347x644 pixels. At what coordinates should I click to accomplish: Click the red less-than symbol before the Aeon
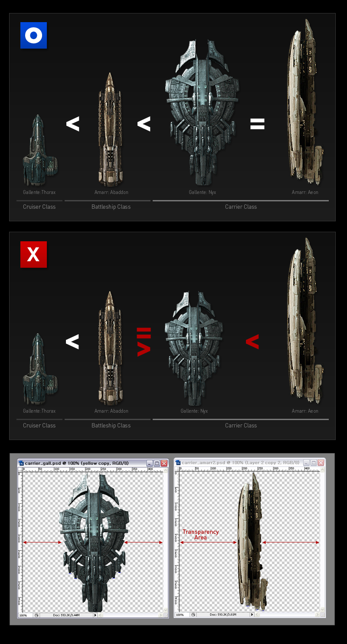253,342
